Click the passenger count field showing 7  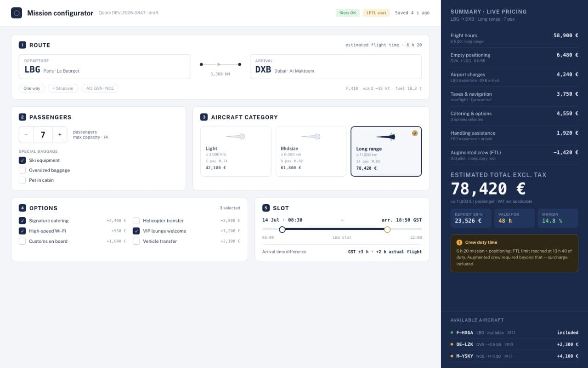pyautogui.click(x=43, y=135)
